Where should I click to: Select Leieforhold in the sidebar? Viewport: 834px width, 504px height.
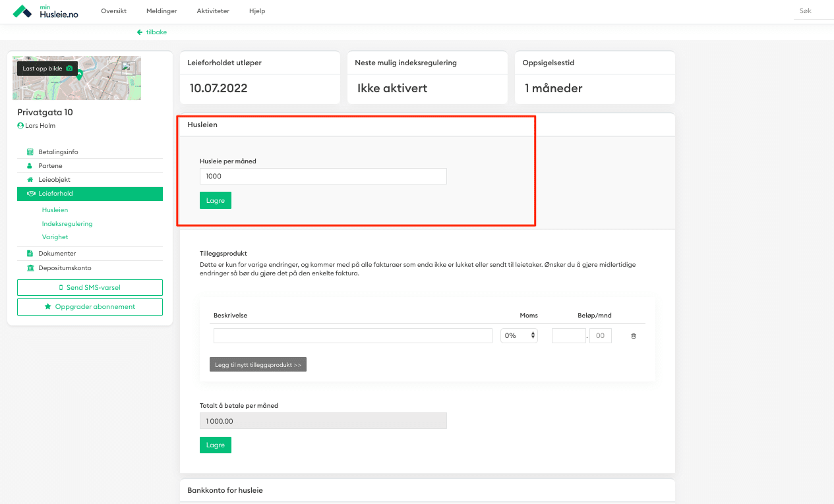pos(90,194)
